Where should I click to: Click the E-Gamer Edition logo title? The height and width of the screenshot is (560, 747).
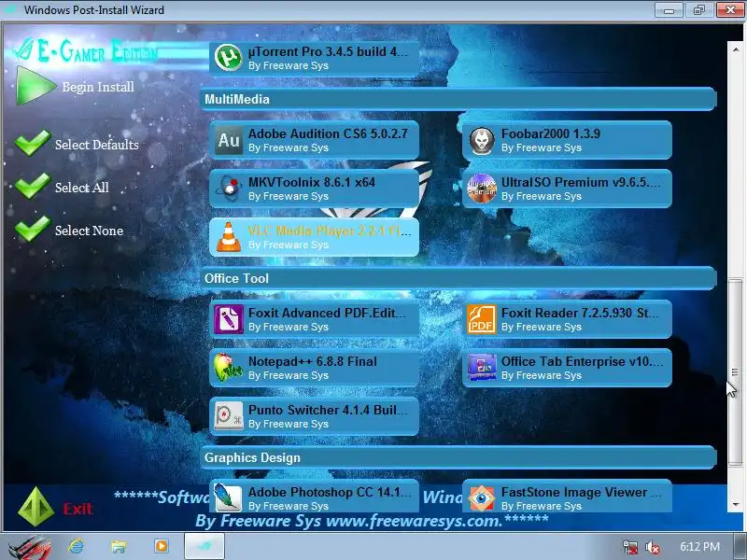(x=86, y=50)
